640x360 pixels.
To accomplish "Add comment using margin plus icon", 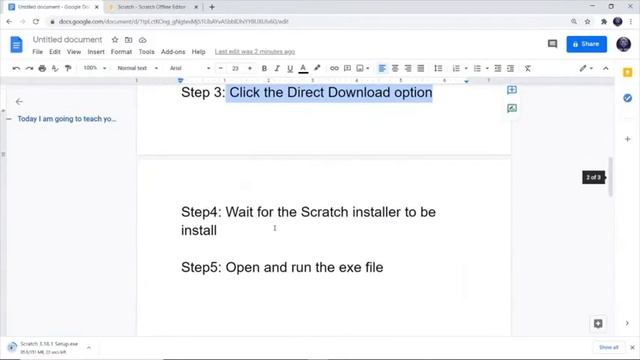I will 512,90.
